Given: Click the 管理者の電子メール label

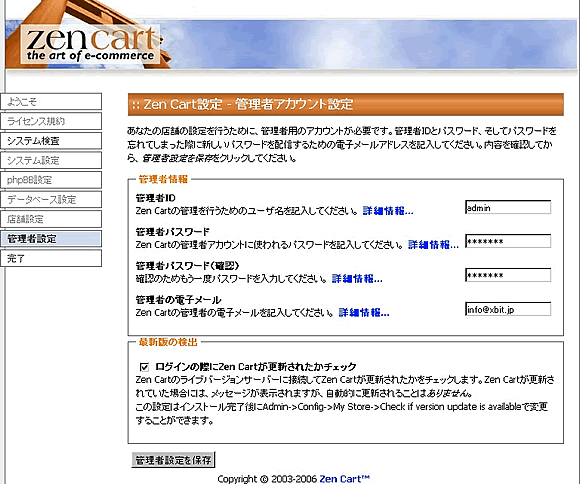Looking at the screenshot, I should pos(178,300).
